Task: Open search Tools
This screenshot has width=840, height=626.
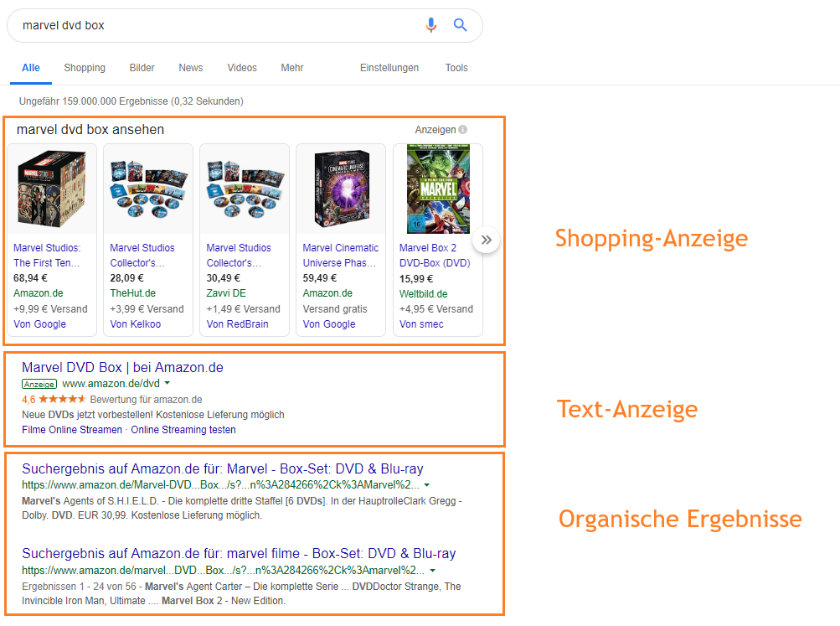Action: coord(456,68)
